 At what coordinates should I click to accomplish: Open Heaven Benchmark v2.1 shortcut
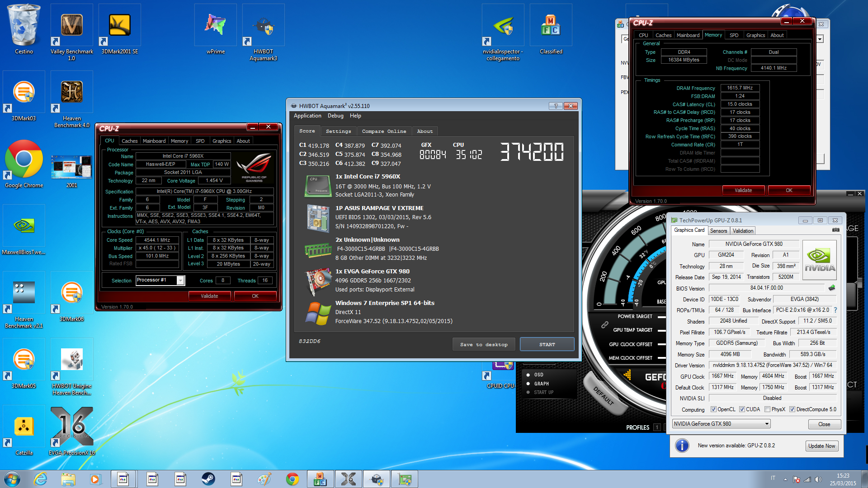(24, 300)
